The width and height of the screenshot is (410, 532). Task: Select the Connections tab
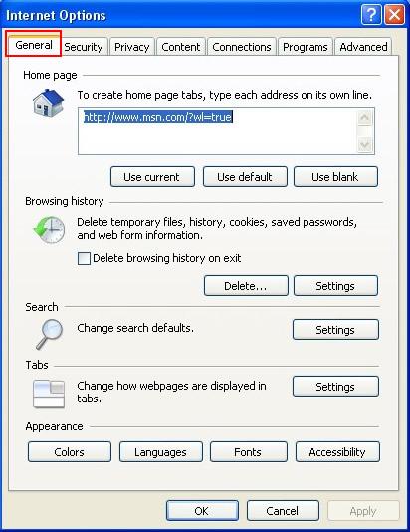click(242, 47)
